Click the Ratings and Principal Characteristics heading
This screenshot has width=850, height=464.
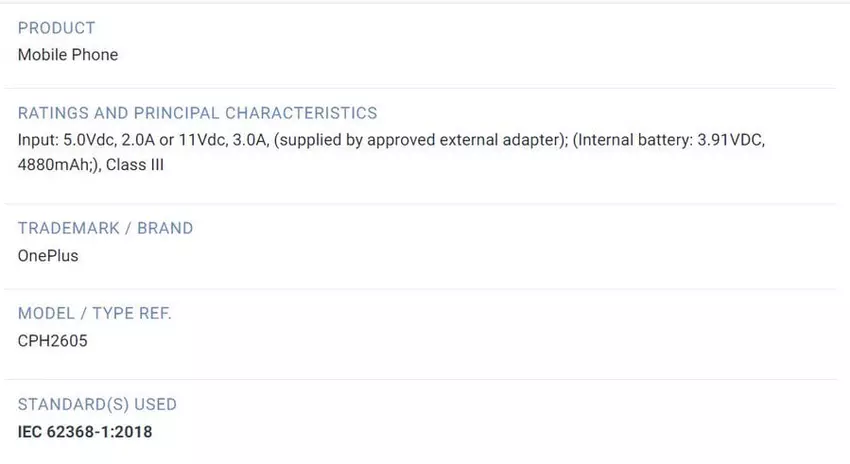pos(197,113)
